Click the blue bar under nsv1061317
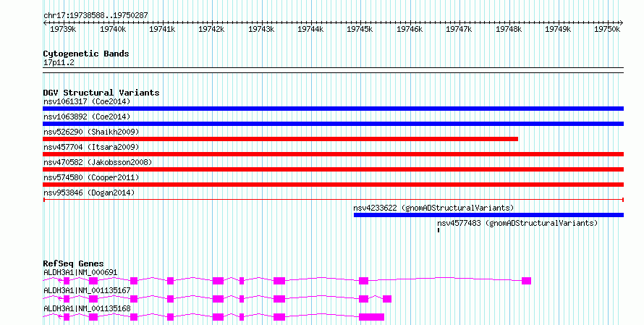This screenshot has height=325, width=644. click(x=333, y=109)
